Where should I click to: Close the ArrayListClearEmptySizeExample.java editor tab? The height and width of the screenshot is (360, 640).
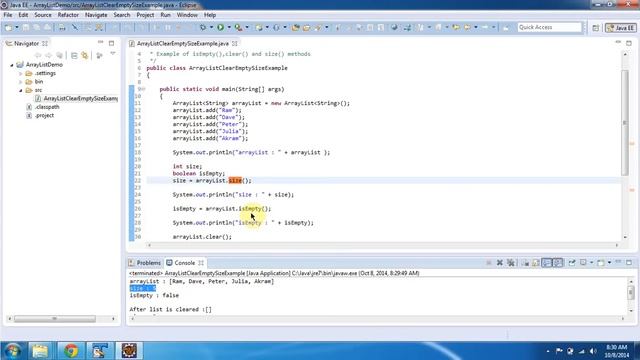click(x=235, y=43)
